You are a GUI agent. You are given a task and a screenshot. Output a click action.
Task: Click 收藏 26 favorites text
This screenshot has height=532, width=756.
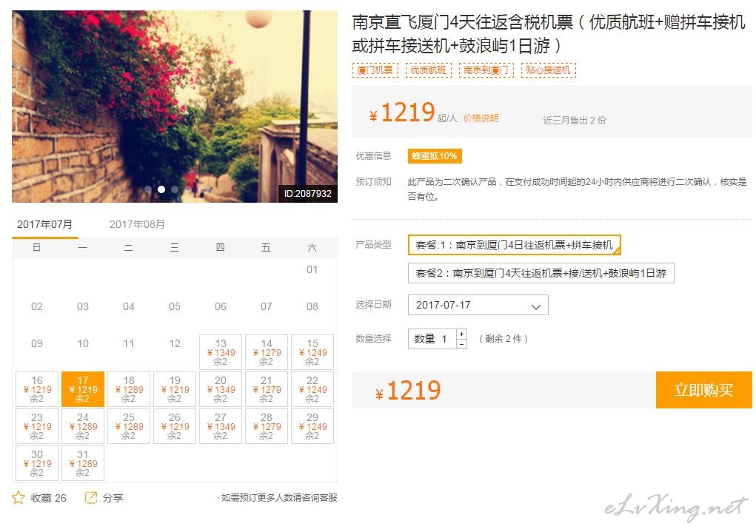coord(49,498)
